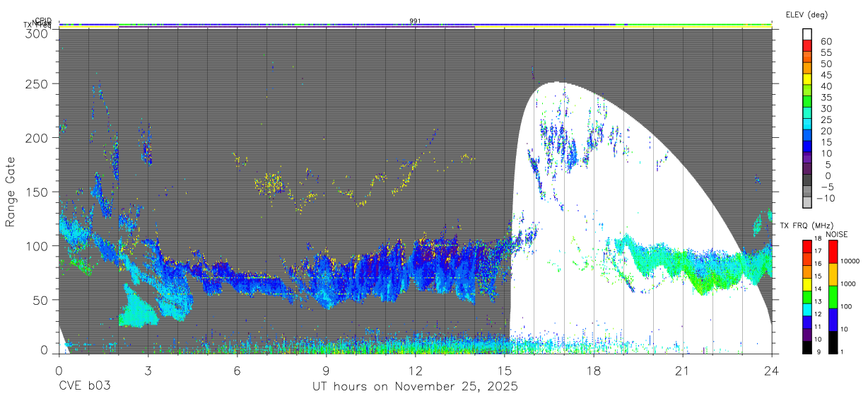Click the '-5' label on the ELEV scale
Viewport: 868px width, 401px height.
(826, 187)
